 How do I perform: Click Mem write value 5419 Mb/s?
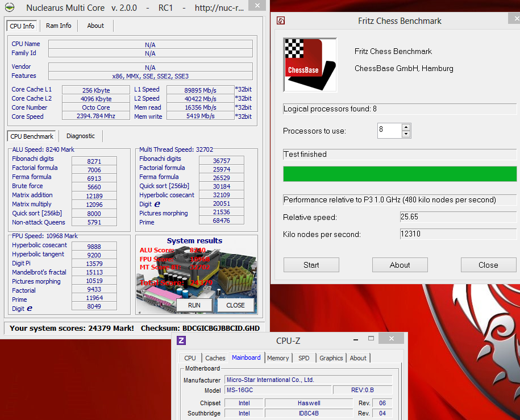tap(200, 116)
